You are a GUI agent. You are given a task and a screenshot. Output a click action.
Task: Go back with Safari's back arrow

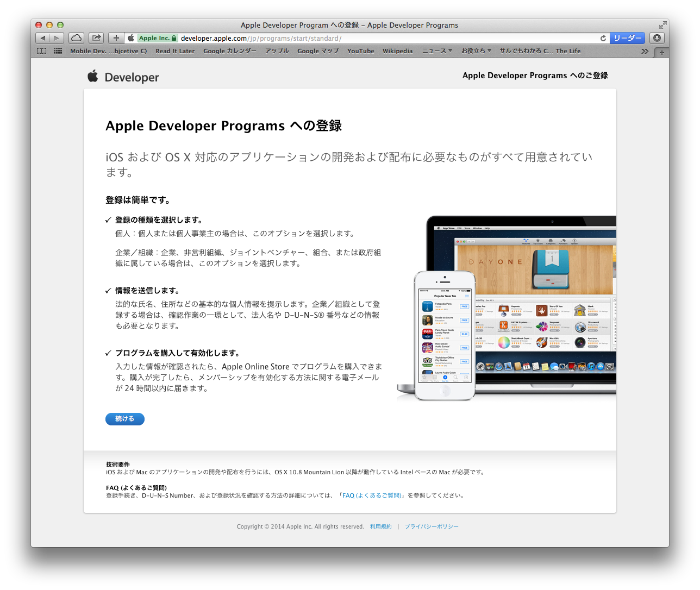[43, 38]
